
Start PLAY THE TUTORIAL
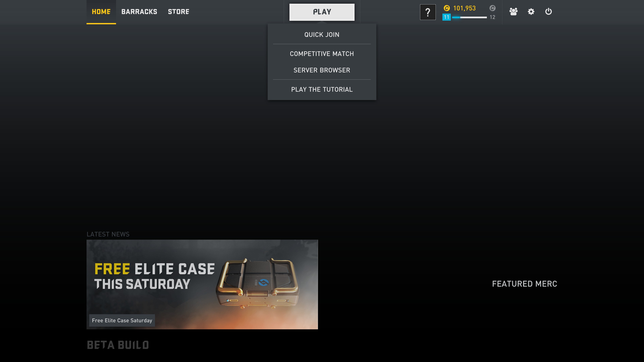(x=322, y=89)
